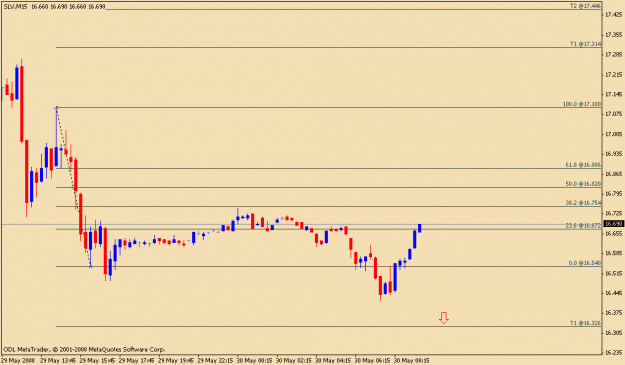Image resolution: width=625 pixels, height=365 pixels.
Task: Click the 38.2 @16.754 Fibonacci label
Action: click(x=583, y=203)
